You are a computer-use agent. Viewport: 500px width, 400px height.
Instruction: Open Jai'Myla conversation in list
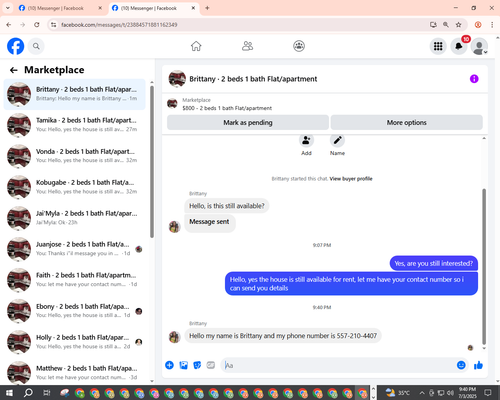[x=74, y=218]
